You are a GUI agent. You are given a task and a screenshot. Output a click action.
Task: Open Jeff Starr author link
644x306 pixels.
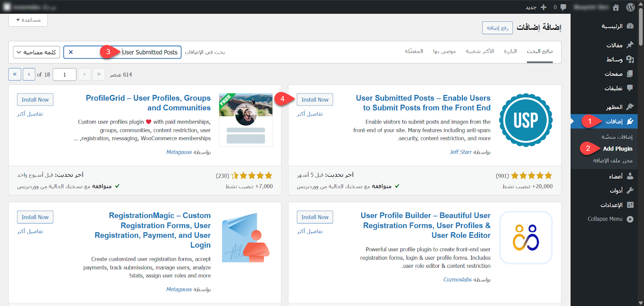(460, 152)
